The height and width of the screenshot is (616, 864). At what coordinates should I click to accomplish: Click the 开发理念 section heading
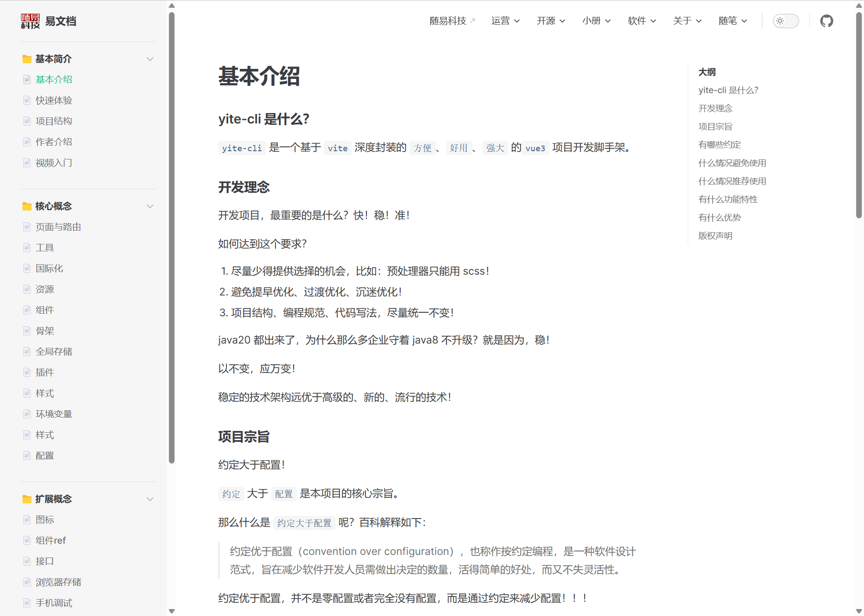244,187
